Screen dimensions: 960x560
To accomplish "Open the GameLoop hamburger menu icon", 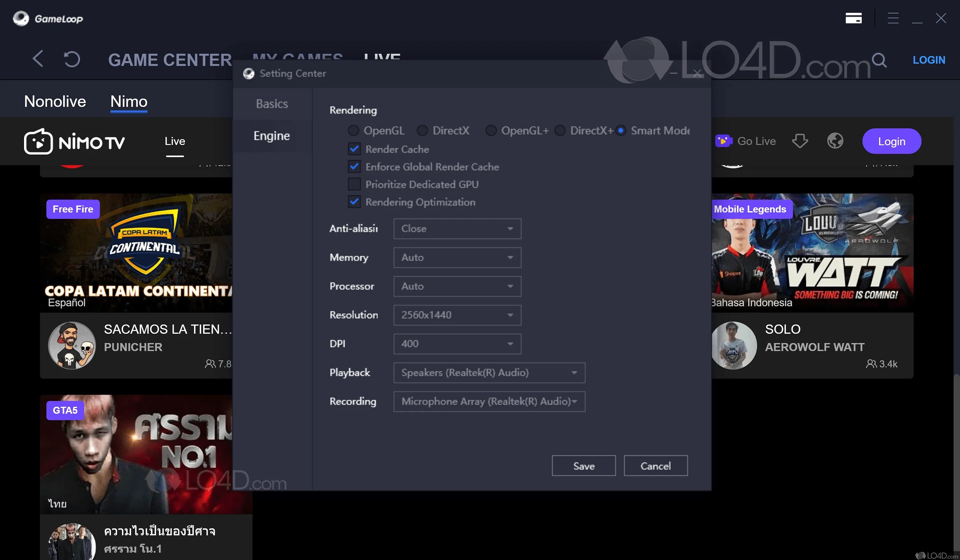I will [893, 18].
